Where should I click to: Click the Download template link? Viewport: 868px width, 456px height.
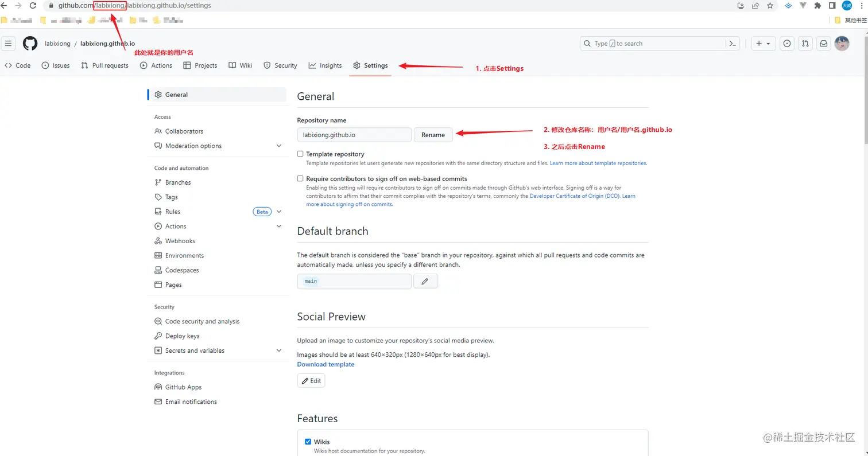[325, 364]
